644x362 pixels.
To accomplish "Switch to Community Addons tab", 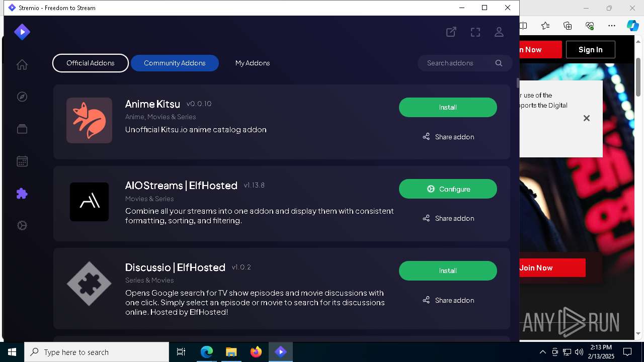I will (175, 63).
